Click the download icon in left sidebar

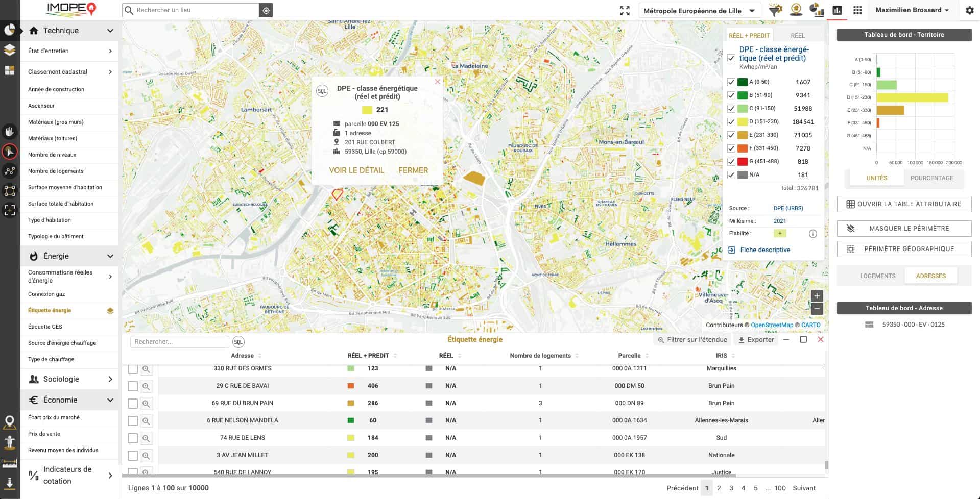click(x=10, y=483)
